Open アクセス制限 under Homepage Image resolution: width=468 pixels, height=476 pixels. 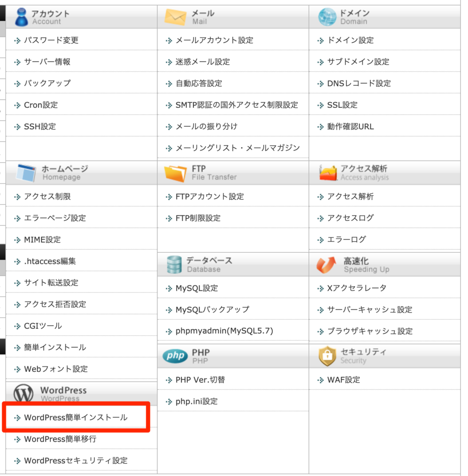47,197
